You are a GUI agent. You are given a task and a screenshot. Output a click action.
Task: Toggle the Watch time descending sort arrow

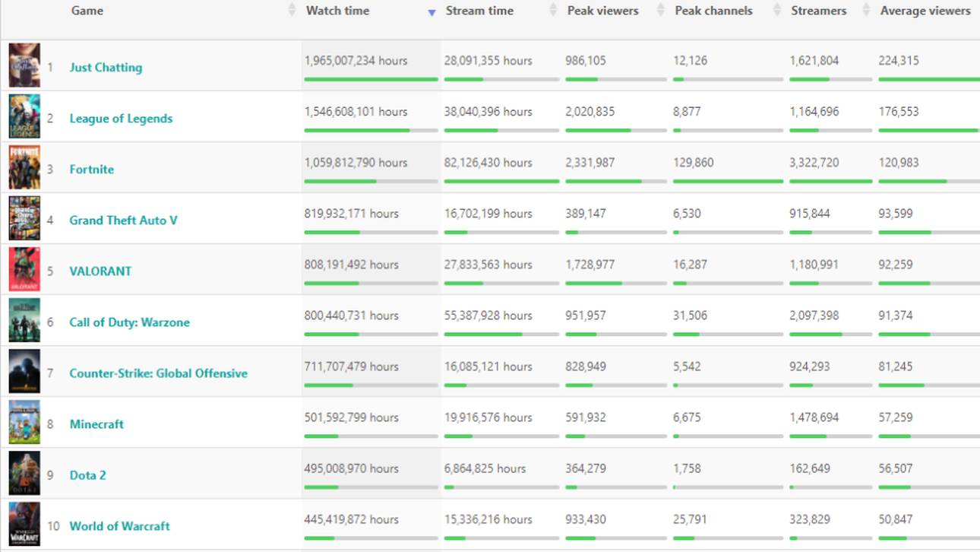[x=432, y=12]
